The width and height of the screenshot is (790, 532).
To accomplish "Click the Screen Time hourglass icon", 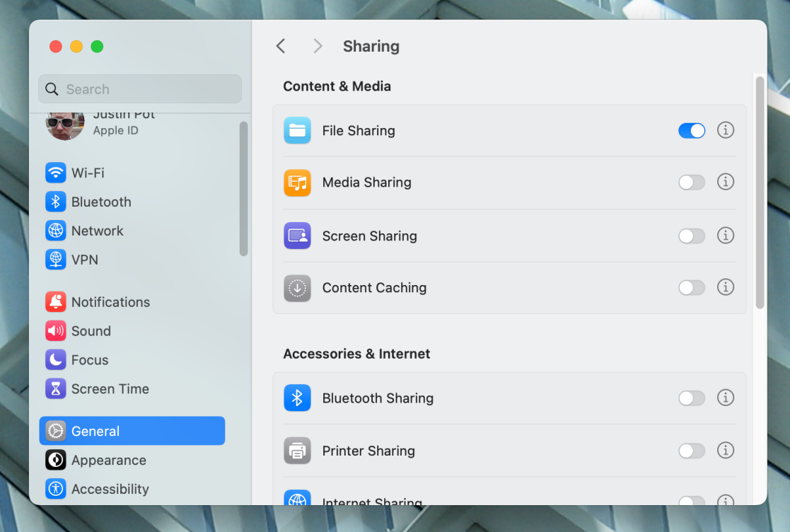I will click(55, 388).
